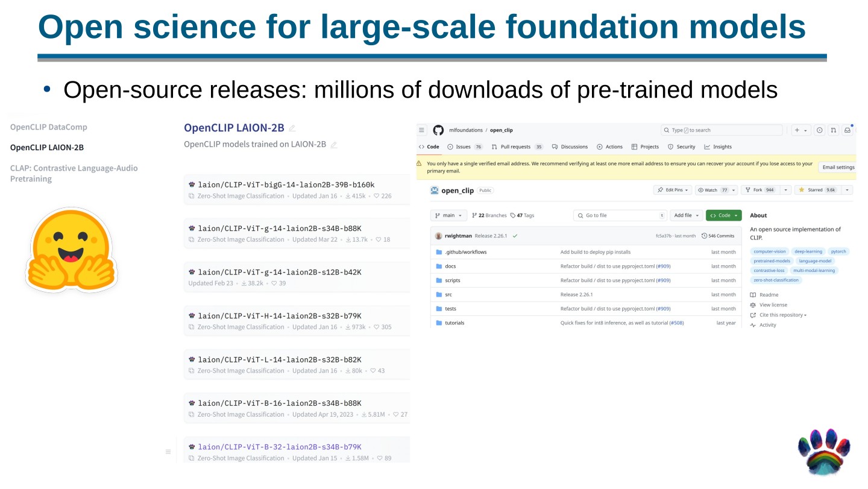Click the src folder icon
This screenshot has height=489, width=868.
click(439, 294)
